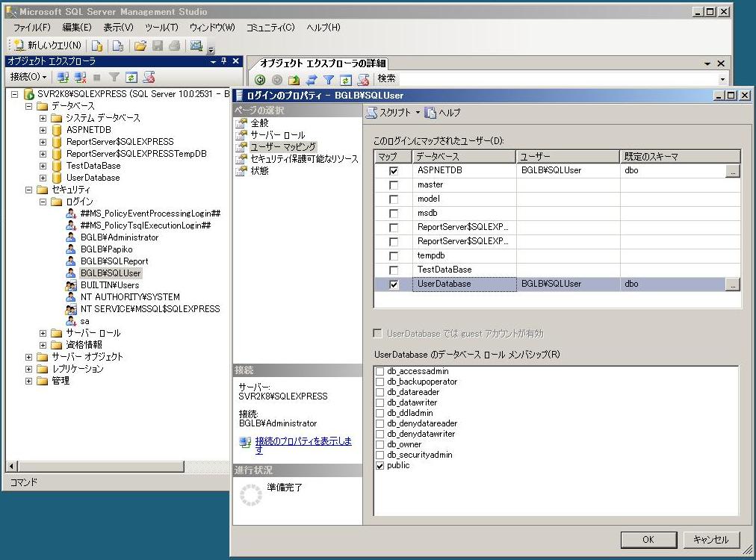The height and width of the screenshot is (560, 756).
Task: Click the Synchronize arrows icon in details pane
Action: (x=312, y=79)
